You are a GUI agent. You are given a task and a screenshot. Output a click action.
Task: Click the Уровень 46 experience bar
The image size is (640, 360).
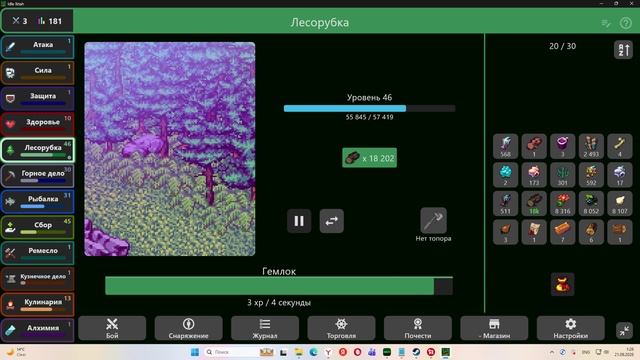[x=369, y=109]
